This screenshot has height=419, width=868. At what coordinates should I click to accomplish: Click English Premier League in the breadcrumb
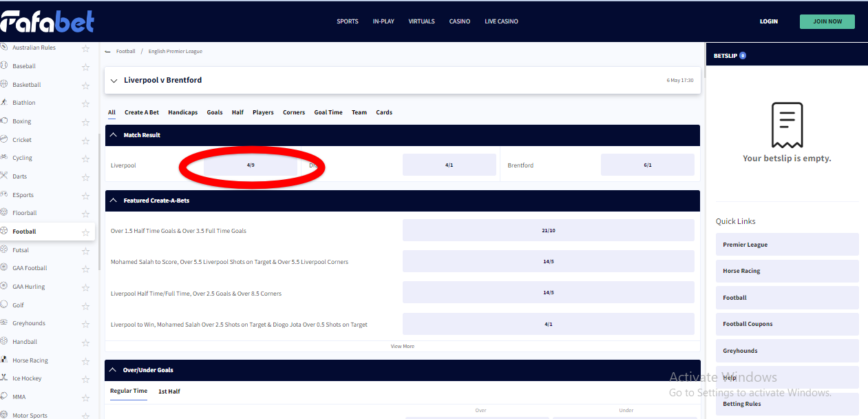point(176,52)
